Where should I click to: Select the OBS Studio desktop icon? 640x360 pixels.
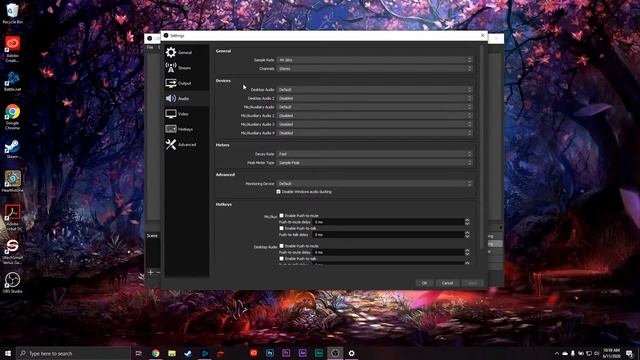[x=13, y=282]
